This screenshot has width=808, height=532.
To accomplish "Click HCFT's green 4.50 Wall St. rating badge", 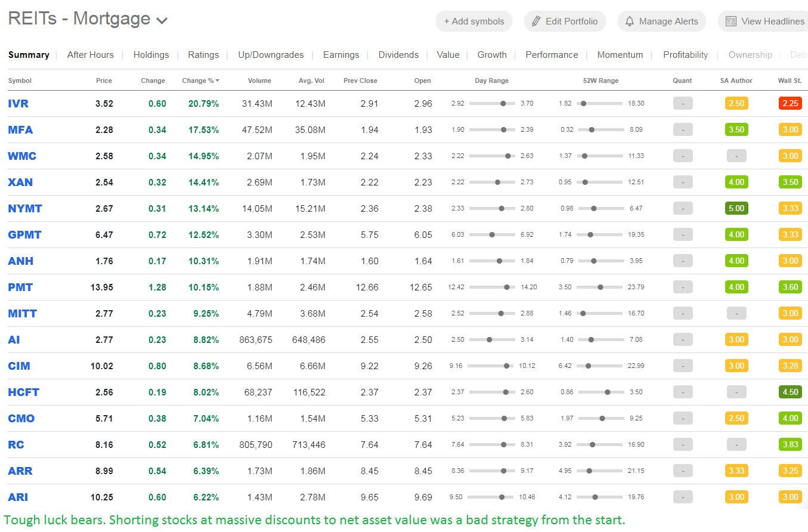I will [x=790, y=392].
